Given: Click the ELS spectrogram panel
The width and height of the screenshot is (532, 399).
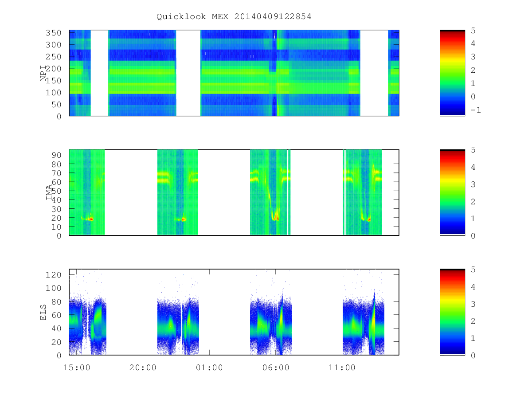Looking at the screenshot, I should [234, 312].
